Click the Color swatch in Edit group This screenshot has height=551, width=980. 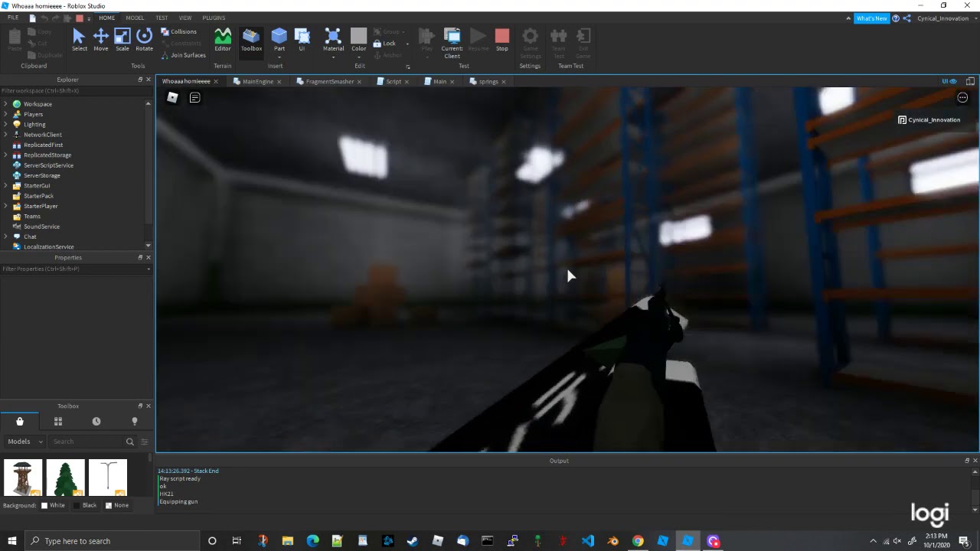point(359,36)
